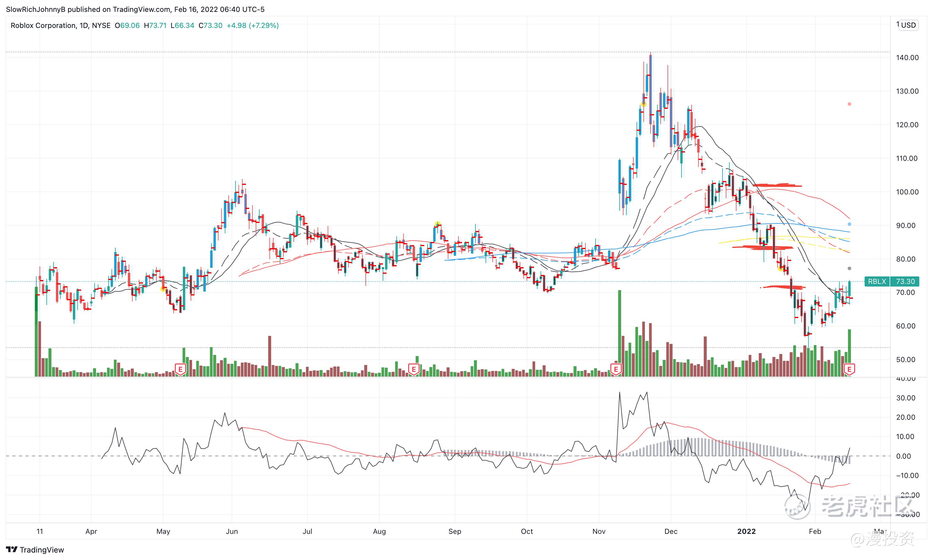Click the High value H73.71
The height and width of the screenshot is (560, 933).
(x=155, y=26)
